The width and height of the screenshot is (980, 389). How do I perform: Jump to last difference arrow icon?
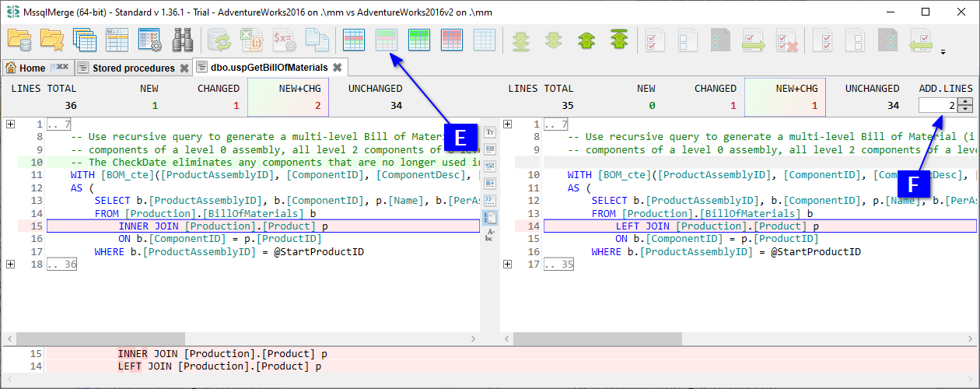point(522,40)
